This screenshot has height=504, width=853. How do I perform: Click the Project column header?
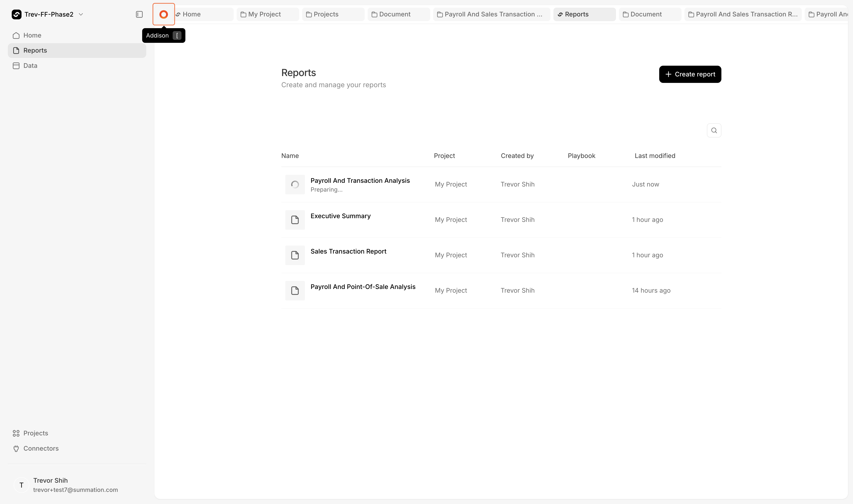pos(444,156)
